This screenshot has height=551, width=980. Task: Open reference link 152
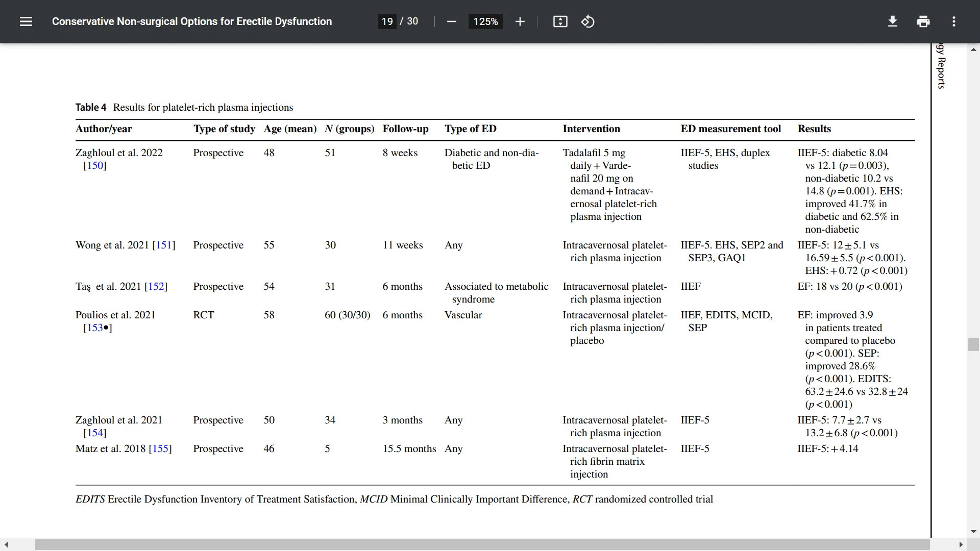pos(156,286)
